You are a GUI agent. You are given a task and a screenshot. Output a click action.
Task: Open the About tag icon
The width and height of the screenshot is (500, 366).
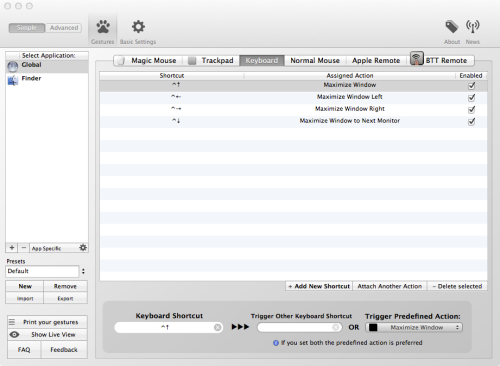point(452,27)
